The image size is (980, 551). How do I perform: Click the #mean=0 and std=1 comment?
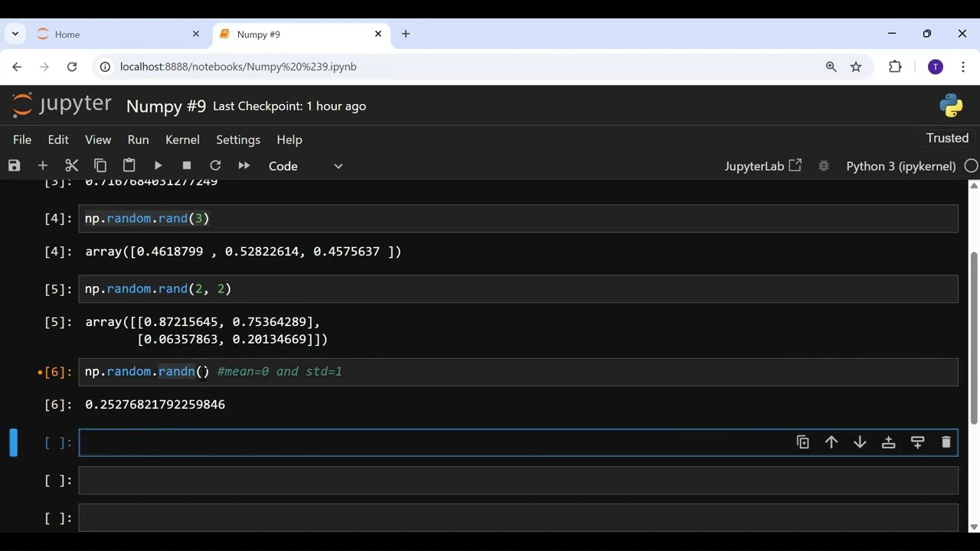click(x=279, y=372)
